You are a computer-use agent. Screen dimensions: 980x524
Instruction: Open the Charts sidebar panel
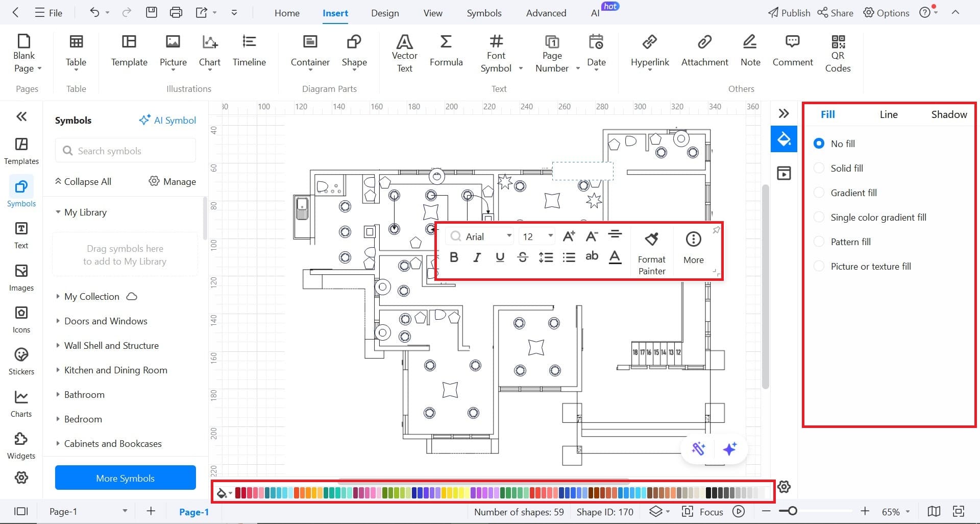[x=21, y=404]
